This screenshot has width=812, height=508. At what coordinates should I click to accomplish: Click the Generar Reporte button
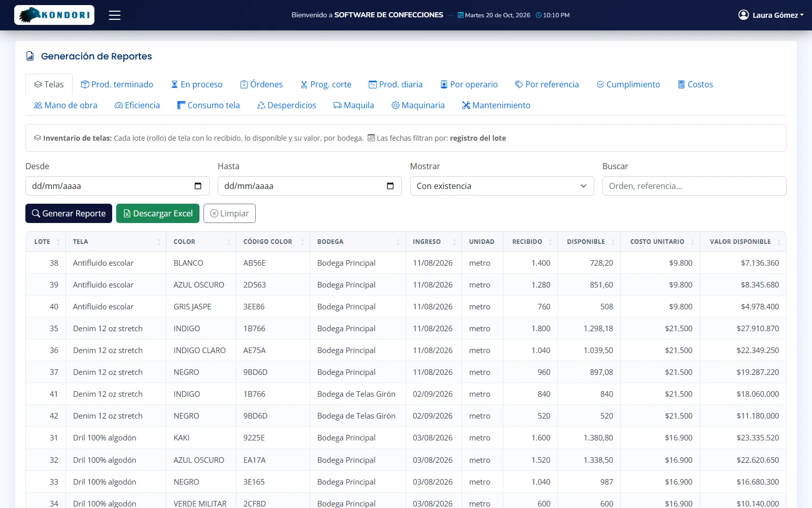point(69,213)
